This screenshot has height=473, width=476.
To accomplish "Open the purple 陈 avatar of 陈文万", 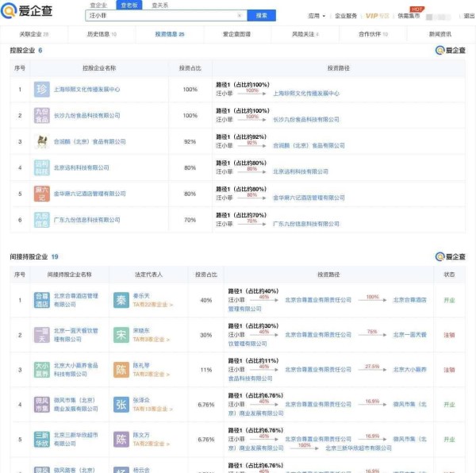I will [x=121, y=440].
